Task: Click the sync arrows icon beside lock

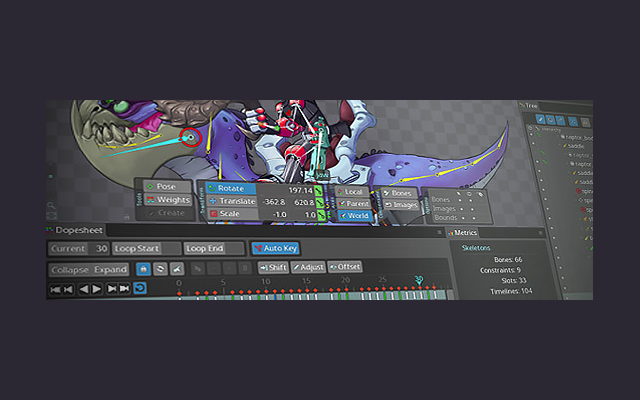Action: tap(160, 269)
